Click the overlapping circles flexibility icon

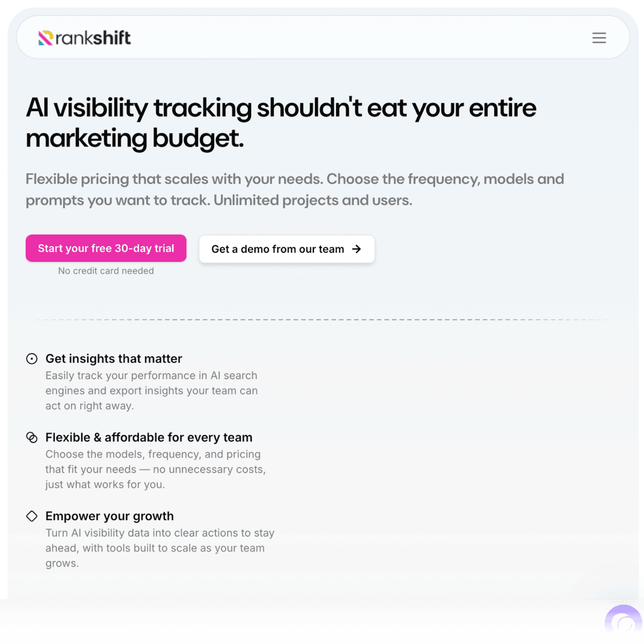tap(32, 437)
